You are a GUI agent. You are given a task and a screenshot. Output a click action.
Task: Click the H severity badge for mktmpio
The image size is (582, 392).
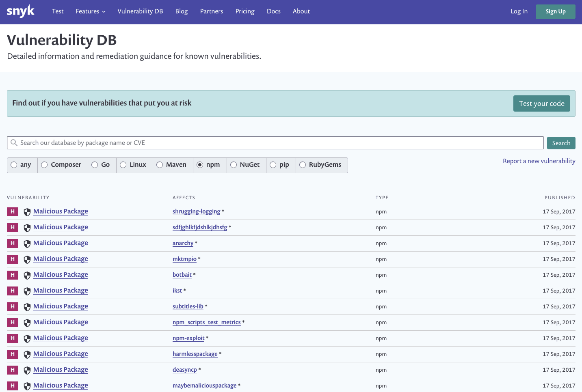pos(13,259)
